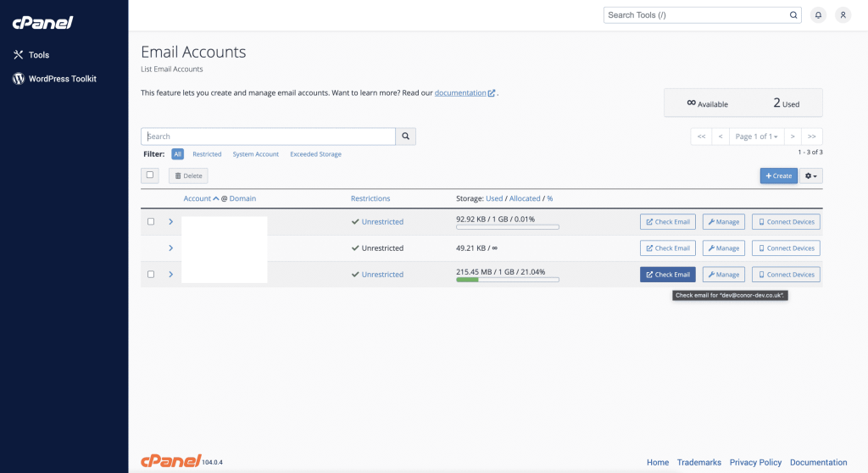Go to next page button
Viewport: 868px width, 473px height.
[x=793, y=136]
